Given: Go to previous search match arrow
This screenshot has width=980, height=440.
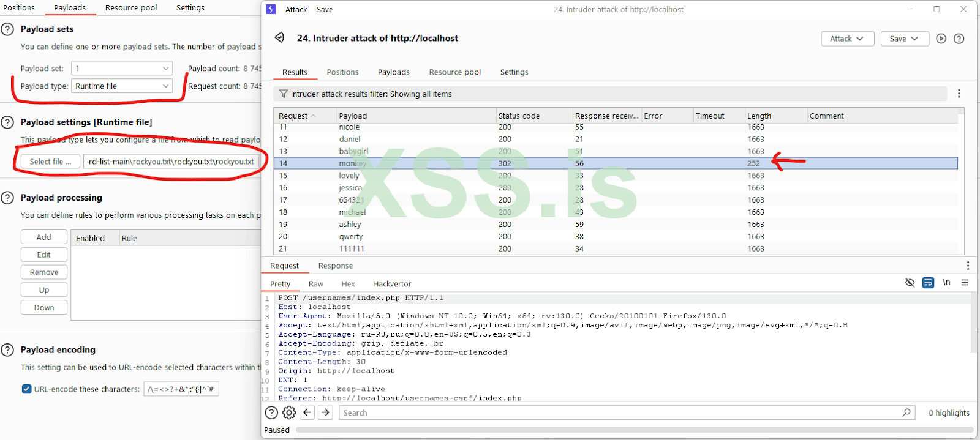Looking at the screenshot, I should point(307,412).
